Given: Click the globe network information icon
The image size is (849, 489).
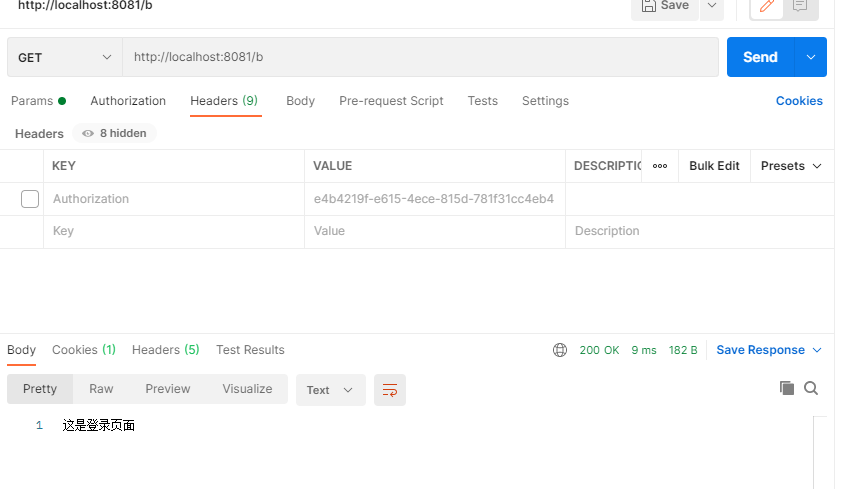Looking at the screenshot, I should pos(560,350).
